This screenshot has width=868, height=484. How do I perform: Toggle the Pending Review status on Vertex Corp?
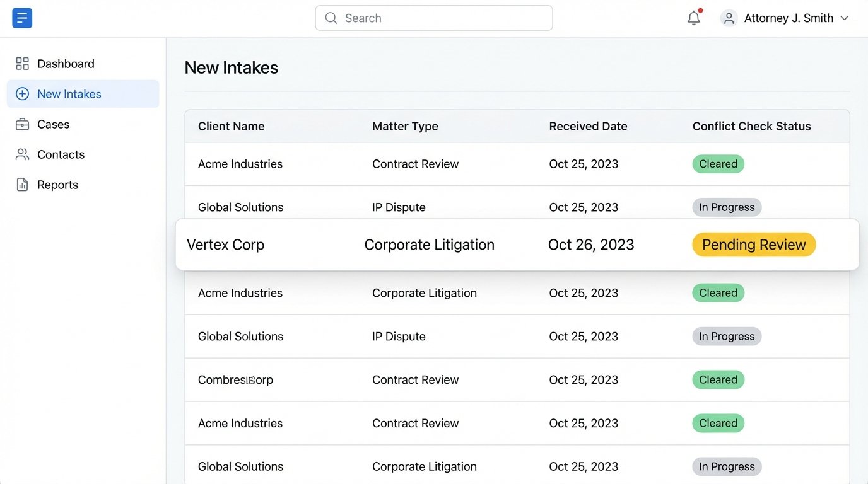coord(753,245)
